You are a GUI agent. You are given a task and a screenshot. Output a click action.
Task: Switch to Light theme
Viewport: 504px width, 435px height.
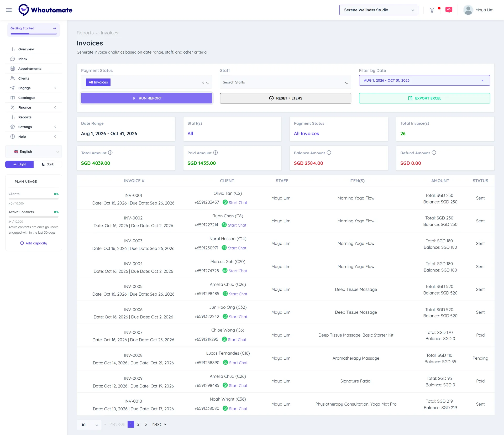coord(19,164)
